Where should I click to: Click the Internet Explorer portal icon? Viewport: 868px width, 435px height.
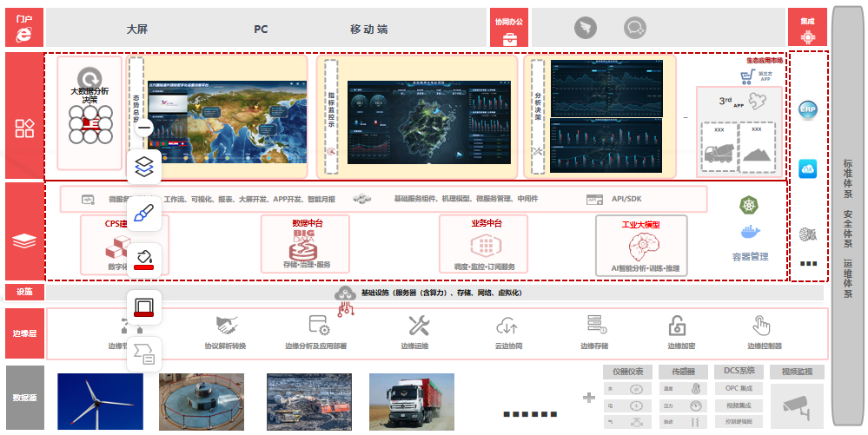[x=23, y=34]
